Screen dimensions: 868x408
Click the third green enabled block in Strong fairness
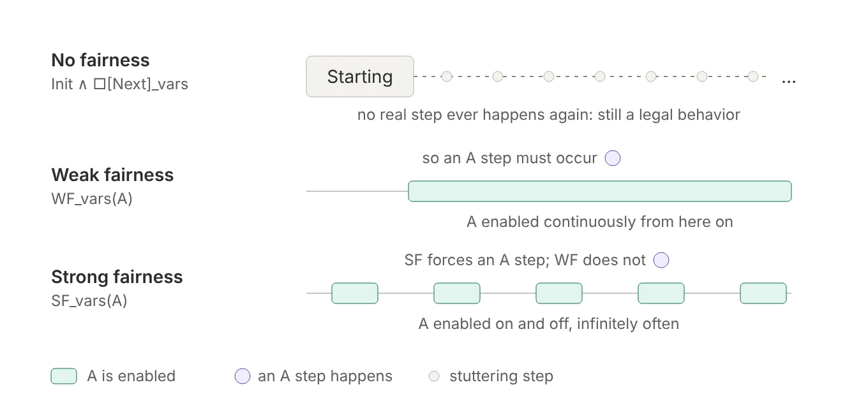559,293
